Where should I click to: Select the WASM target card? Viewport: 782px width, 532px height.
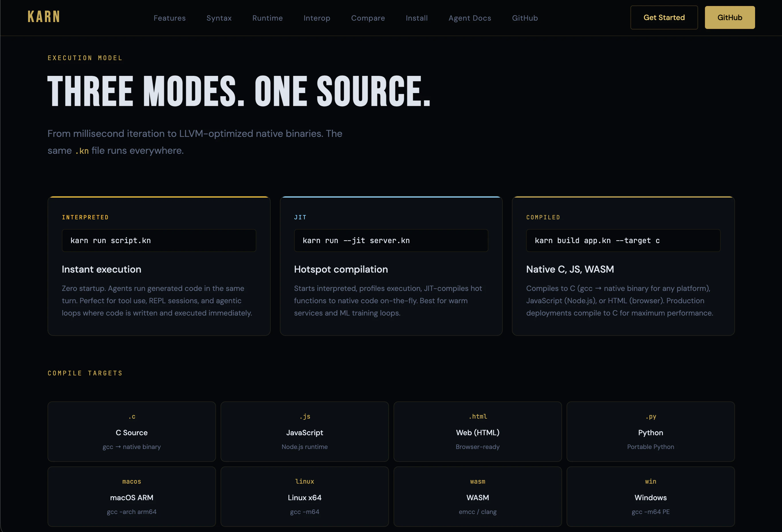tap(478, 497)
